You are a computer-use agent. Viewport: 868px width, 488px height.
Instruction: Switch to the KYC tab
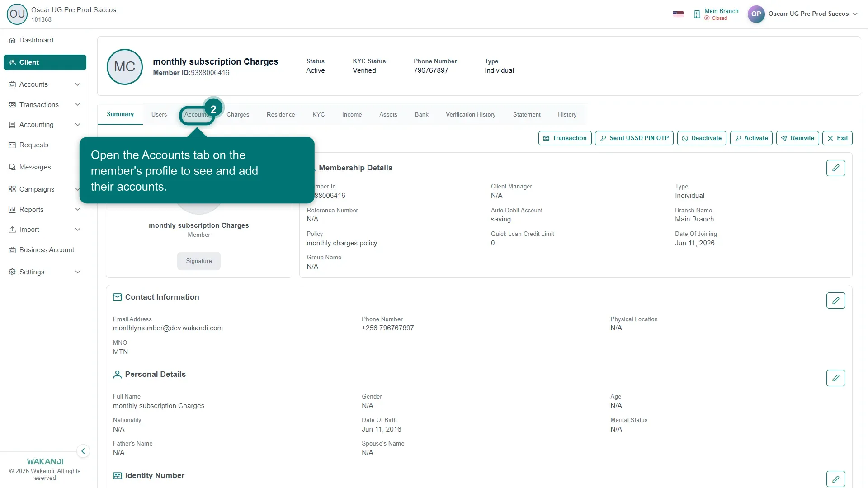pyautogui.click(x=319, y=115)
